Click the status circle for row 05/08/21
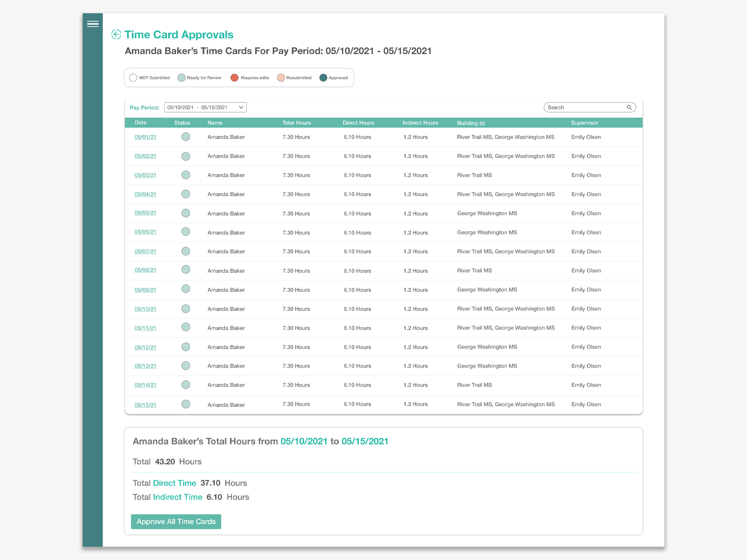Screen dimensions: 747x560 [186, 269]
